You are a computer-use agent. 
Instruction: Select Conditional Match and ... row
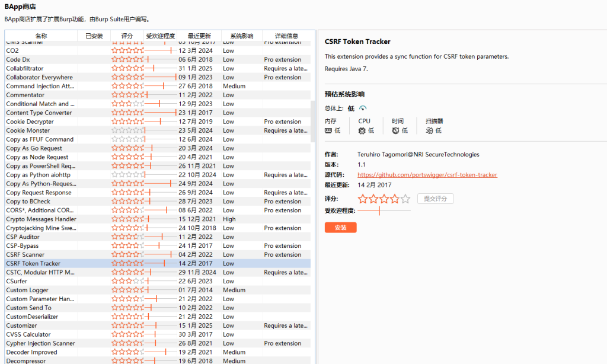point(158,104)
